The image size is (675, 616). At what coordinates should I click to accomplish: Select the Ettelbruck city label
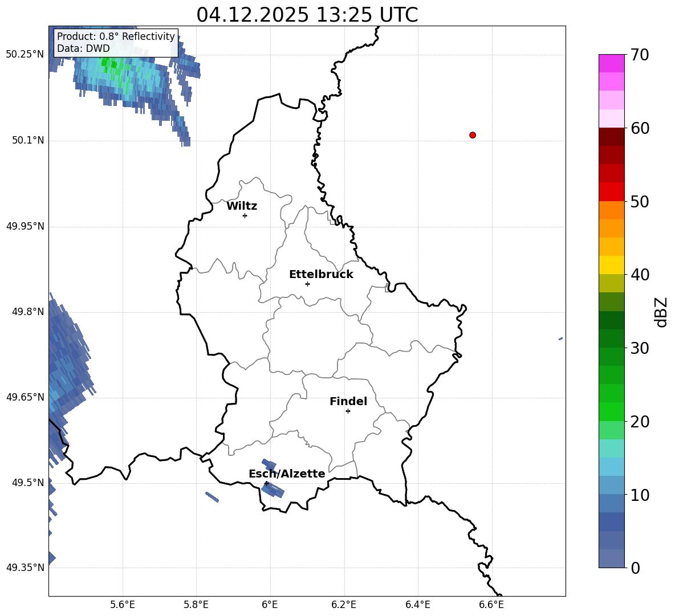(x=321, y=275)
